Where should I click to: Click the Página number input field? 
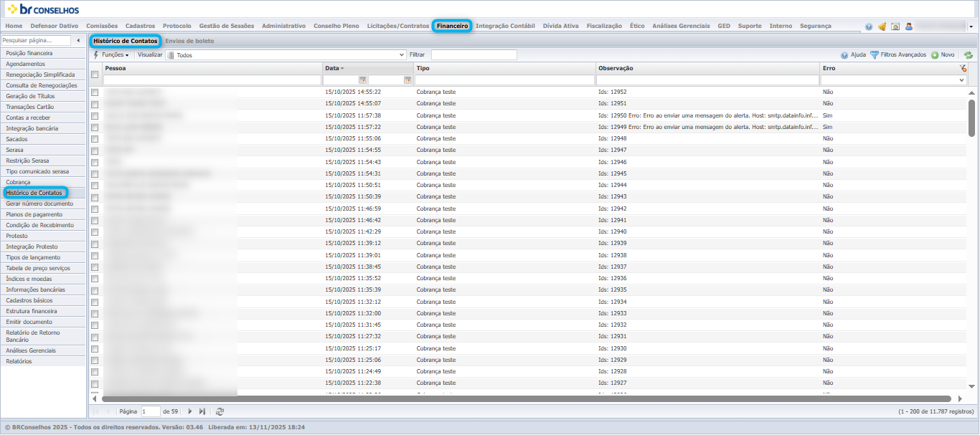tap(151, 411)
